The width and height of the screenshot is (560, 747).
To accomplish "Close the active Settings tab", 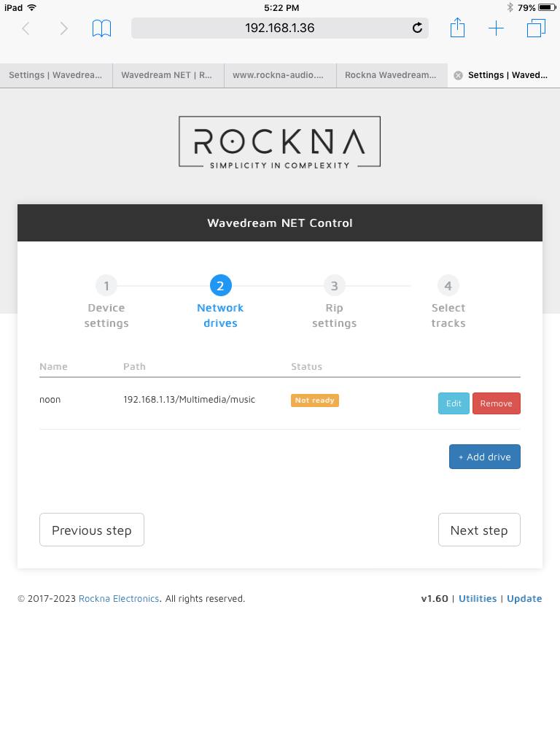I will point(458,75).
